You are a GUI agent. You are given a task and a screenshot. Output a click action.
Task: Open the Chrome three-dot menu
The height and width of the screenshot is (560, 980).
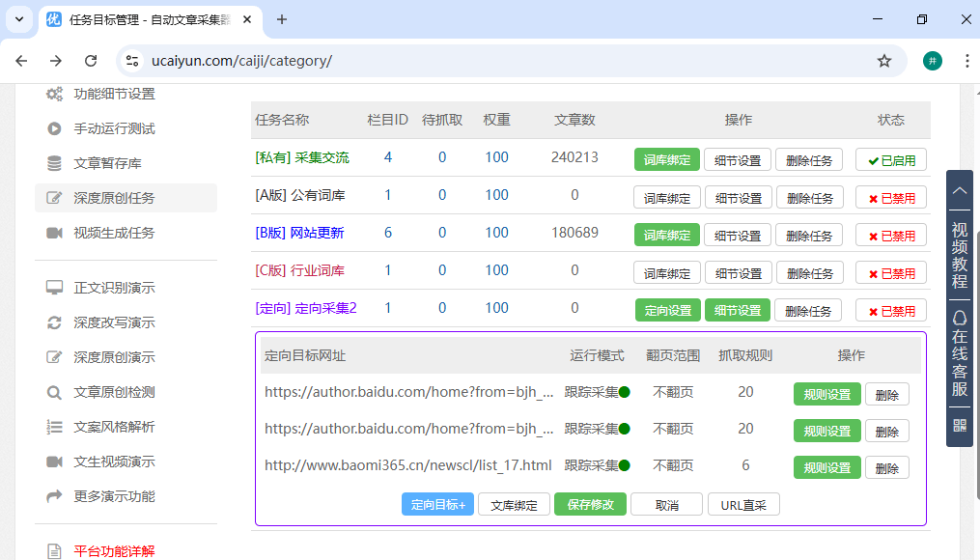[967, 60]
